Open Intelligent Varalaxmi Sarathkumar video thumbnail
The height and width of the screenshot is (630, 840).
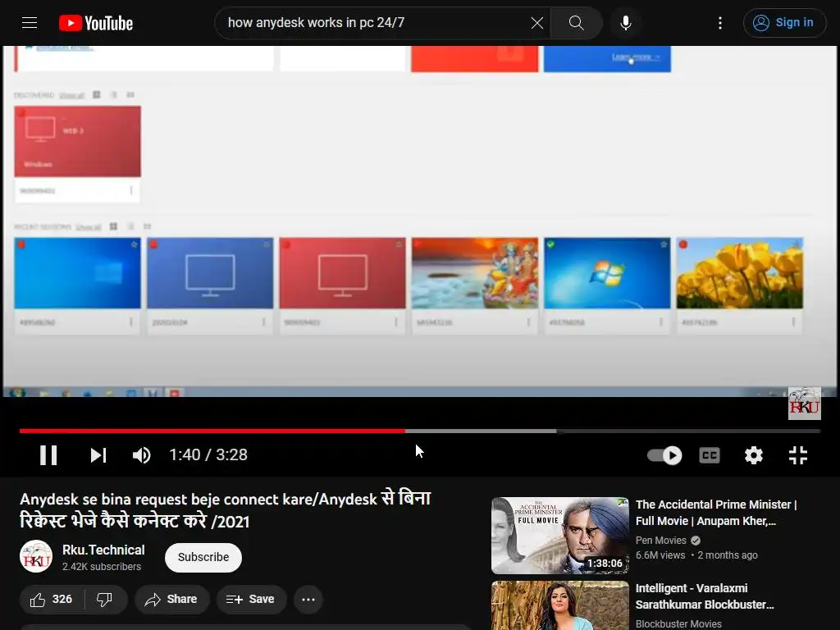tap(559, 605)
